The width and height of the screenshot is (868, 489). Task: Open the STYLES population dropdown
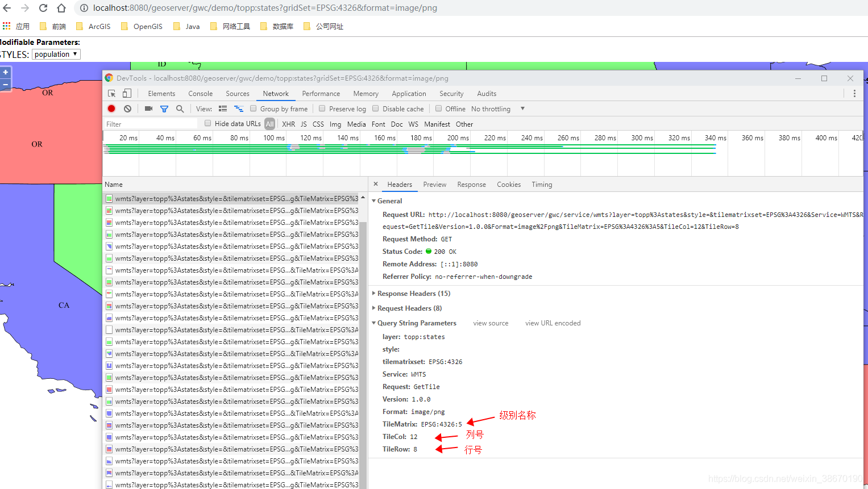coord(56,54)
